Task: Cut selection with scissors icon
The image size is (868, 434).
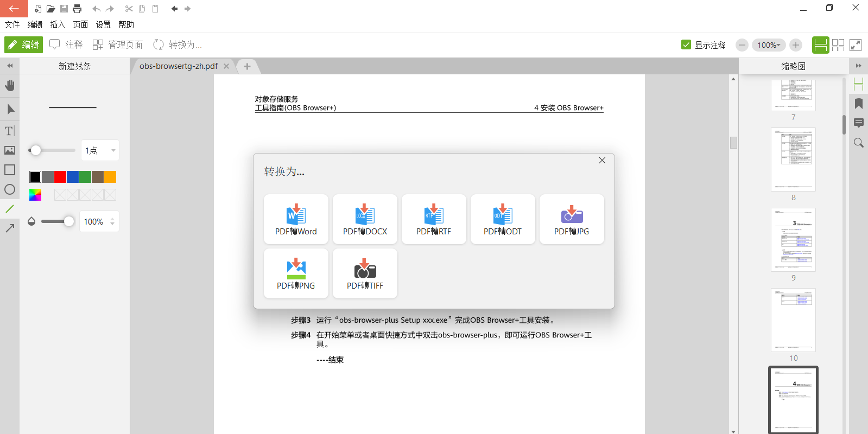Action: (x=129, y=9)
